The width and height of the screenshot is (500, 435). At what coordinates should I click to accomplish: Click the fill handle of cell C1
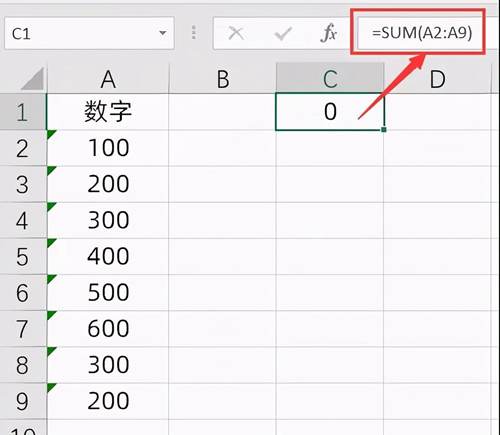[x=384, y=129]
